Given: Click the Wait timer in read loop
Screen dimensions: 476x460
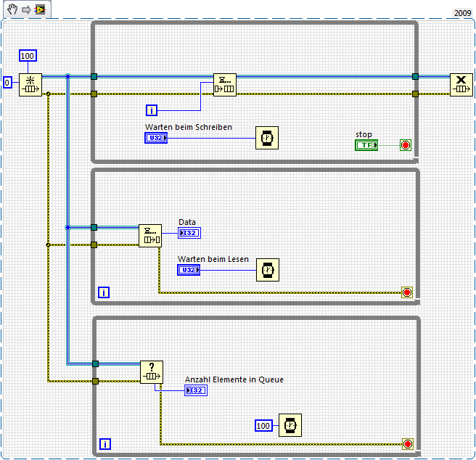Looking at the screenshot, I should (268, 270).
